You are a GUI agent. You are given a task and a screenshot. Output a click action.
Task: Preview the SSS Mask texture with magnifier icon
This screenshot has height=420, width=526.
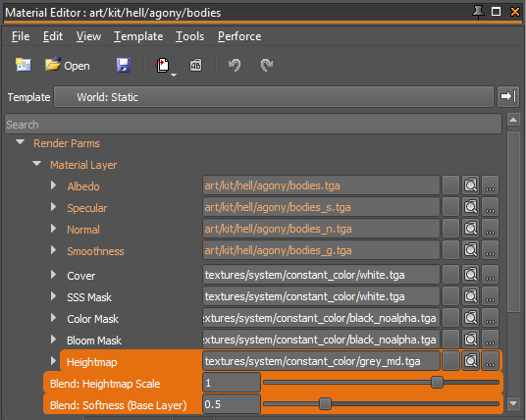click(x=470, y=296)
